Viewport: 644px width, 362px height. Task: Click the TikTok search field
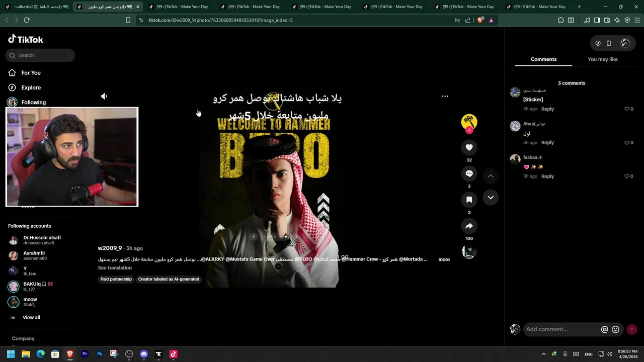40,55
